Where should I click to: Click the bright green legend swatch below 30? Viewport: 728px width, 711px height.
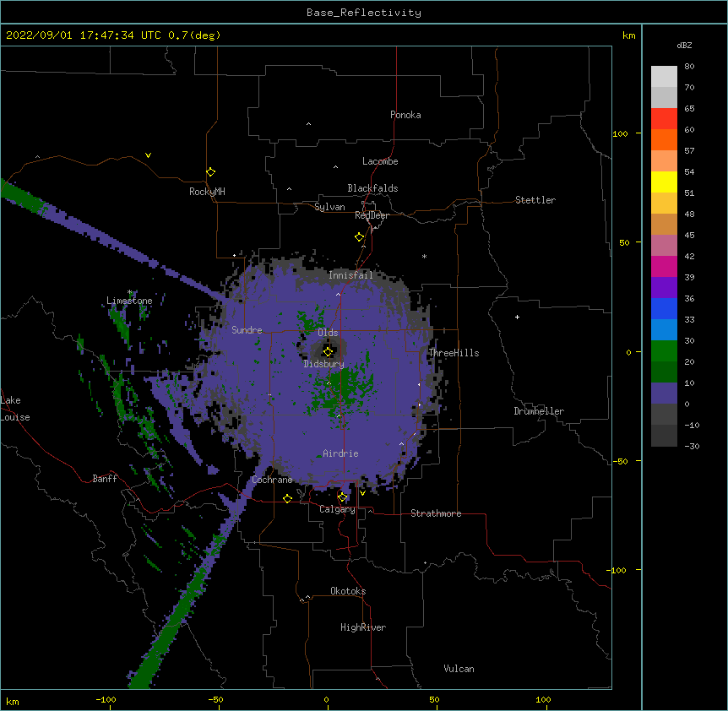(x=664, y=351)
